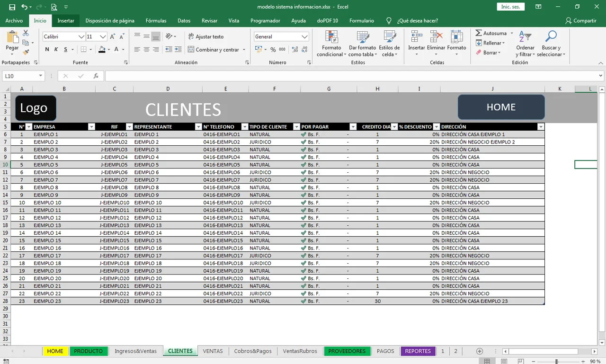Click the Autosuma sigma button
Viewport: 606px width, 364px height.
(x=491, y=33)
